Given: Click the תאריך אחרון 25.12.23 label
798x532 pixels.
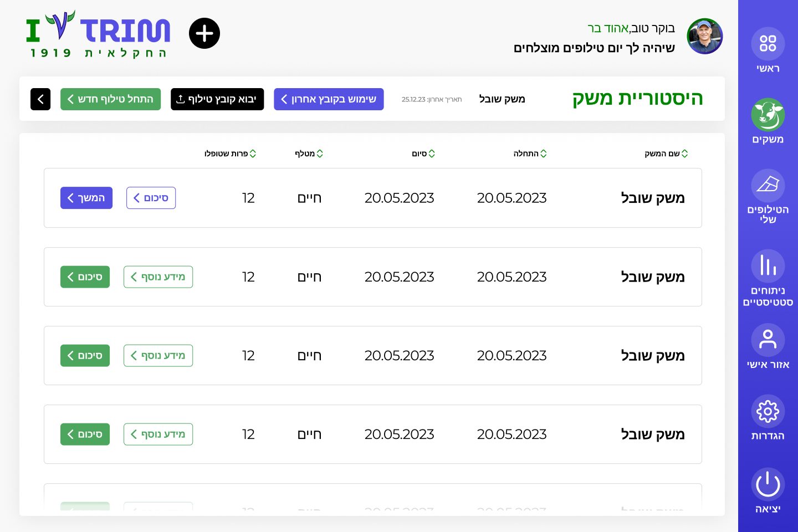Looking at the screenshot, I should pyautogui.click(x=432, y=100).
